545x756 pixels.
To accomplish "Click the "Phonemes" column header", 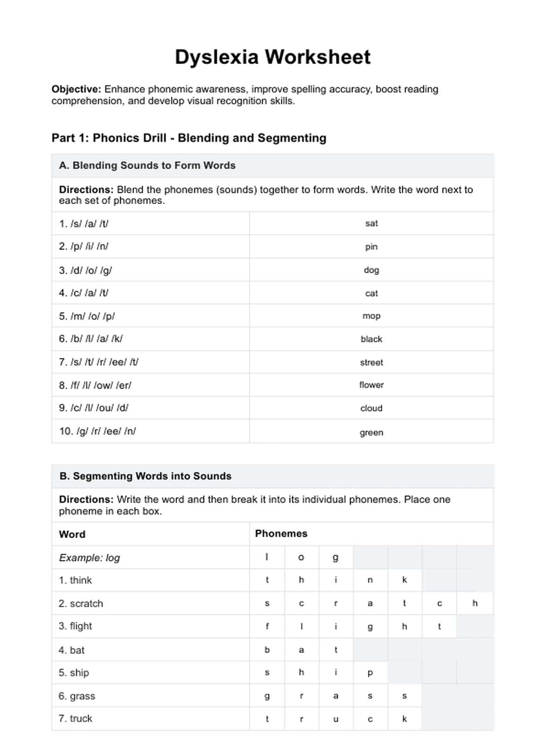I will tap(281, 534).
